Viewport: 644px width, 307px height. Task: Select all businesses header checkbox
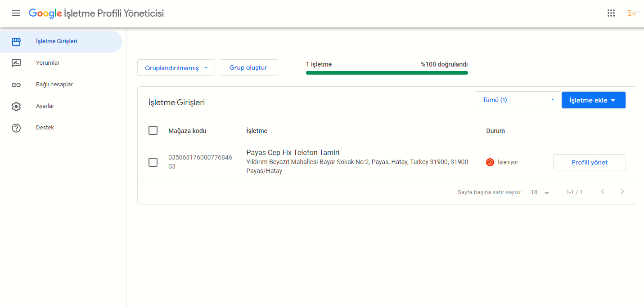click(153, 130)
